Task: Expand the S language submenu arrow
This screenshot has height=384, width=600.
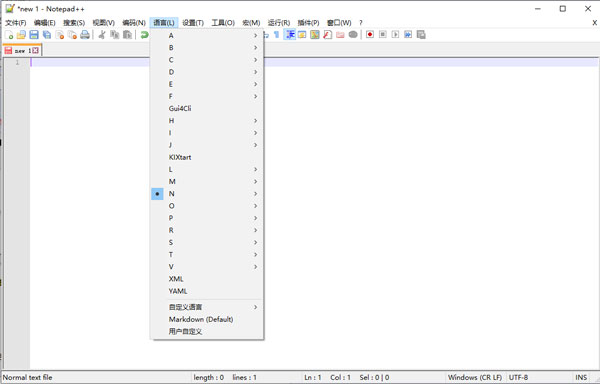Action: coord(255,242)
